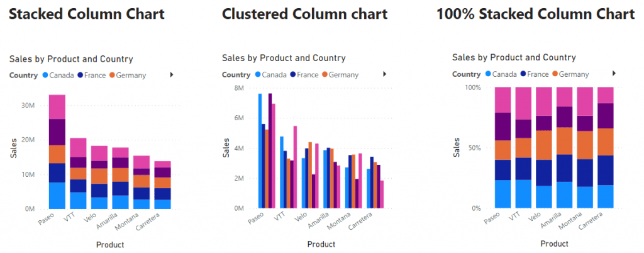Click Amarilla axis label in Clustered Column chart
The width and height of the screenshot is (644, 253).
319,222
